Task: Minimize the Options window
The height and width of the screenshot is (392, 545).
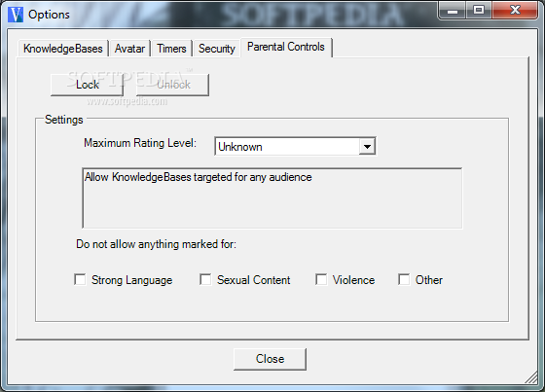Action: click(453, 11)
